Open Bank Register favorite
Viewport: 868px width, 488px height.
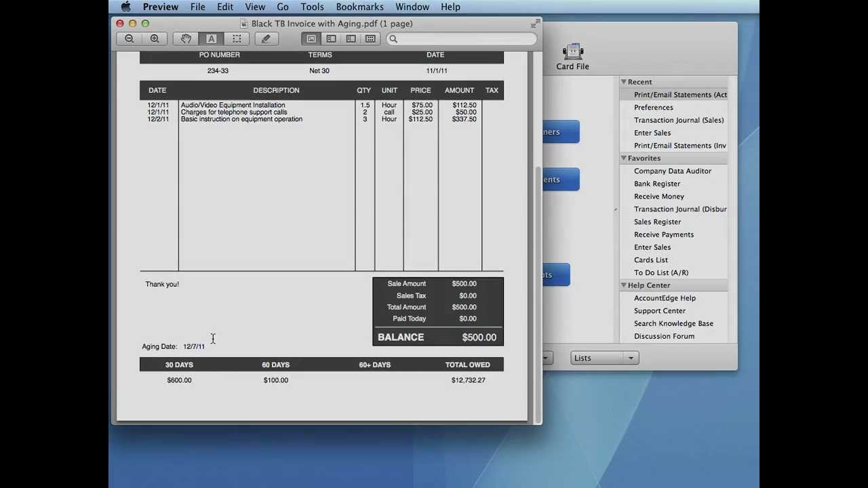pyautogui.click(x=657, y=184)
